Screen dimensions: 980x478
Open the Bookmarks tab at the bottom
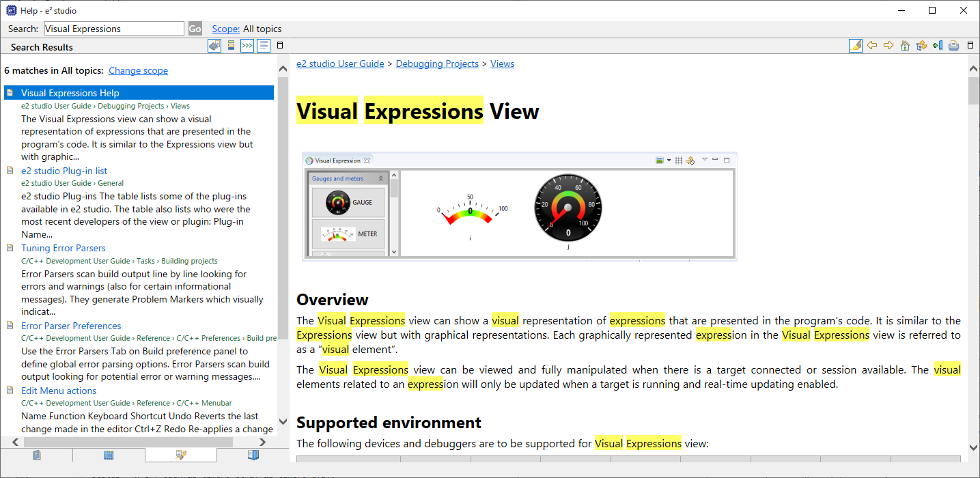(253, 455)
